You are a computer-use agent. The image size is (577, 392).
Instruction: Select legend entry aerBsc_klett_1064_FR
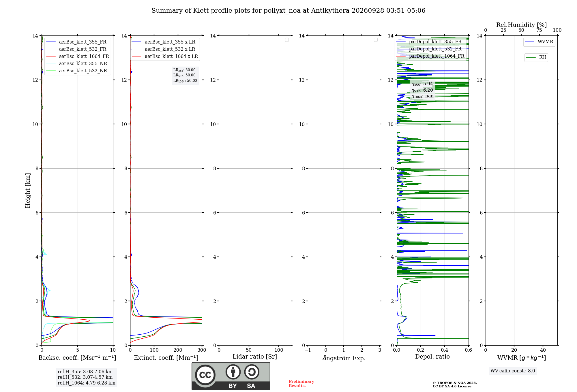[x=77, y=56]
